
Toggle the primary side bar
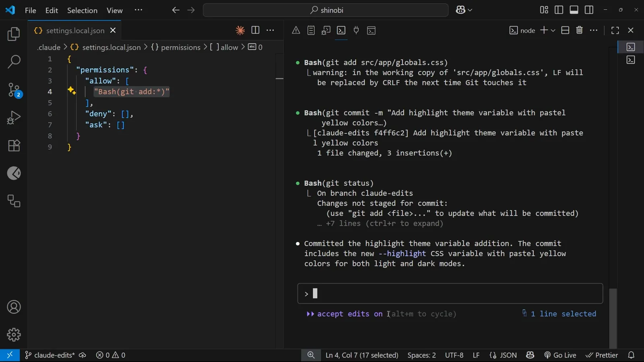coord(559,10)
